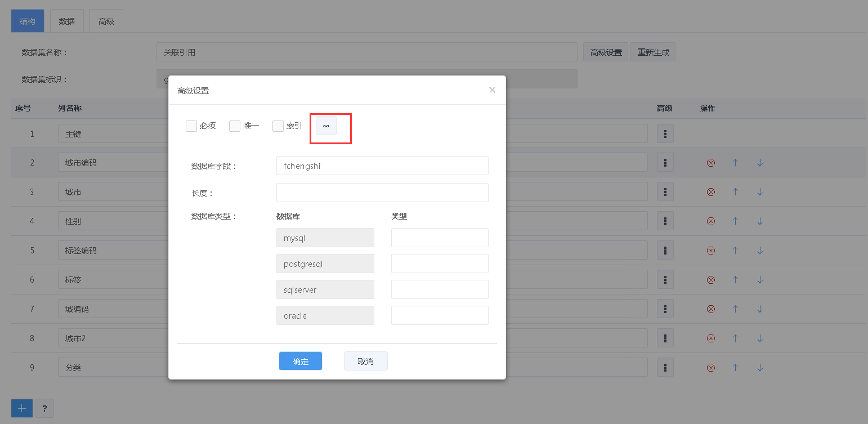Move row 城市编码 up
The width and height of the screenshot is (868, 424).
[x=735, y=163]
